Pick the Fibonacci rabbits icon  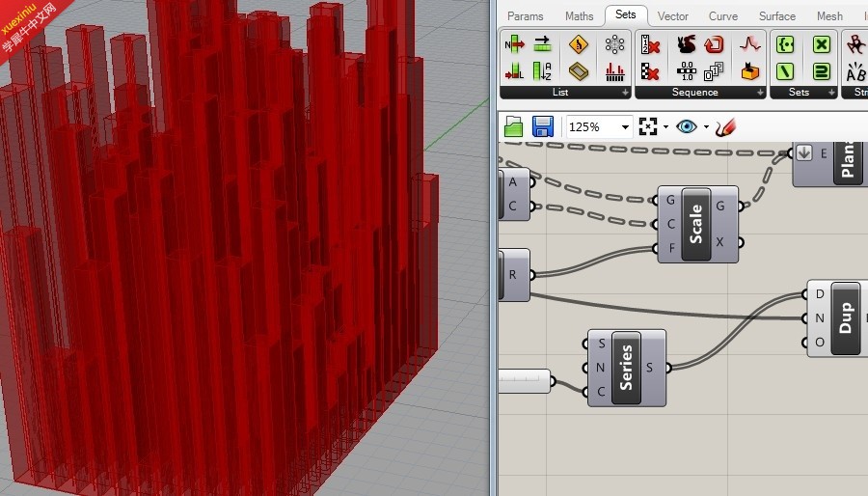(x=687, y=44)
